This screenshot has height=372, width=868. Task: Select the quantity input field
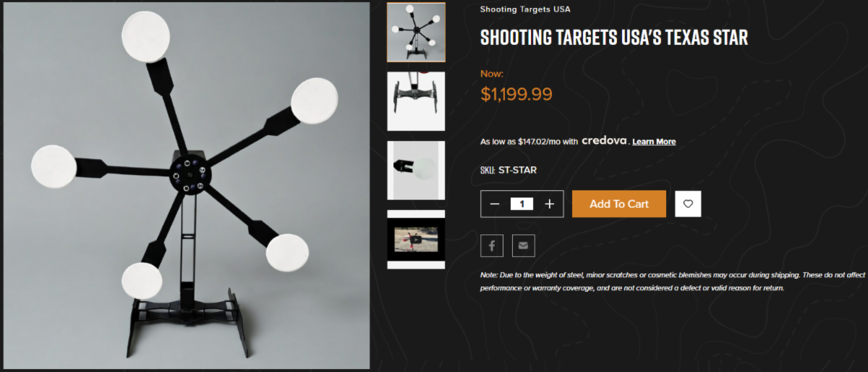coord(522,204)
